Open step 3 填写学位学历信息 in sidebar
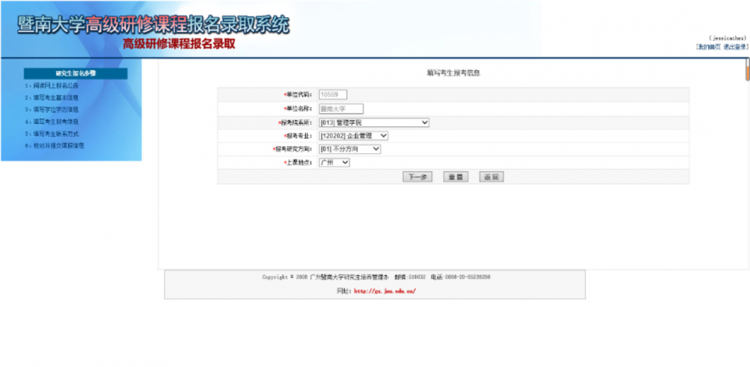Viewport: 750px width, 367px height. click(52, 110)
